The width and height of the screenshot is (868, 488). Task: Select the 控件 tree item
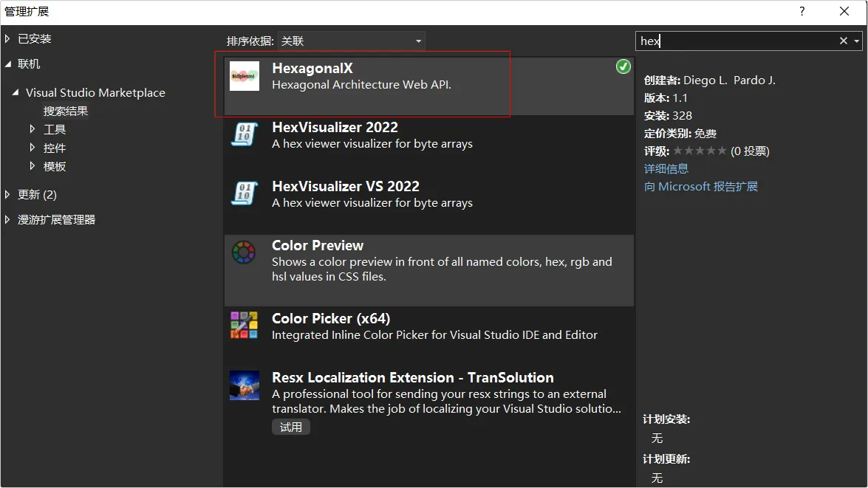(x=54, y=148)
